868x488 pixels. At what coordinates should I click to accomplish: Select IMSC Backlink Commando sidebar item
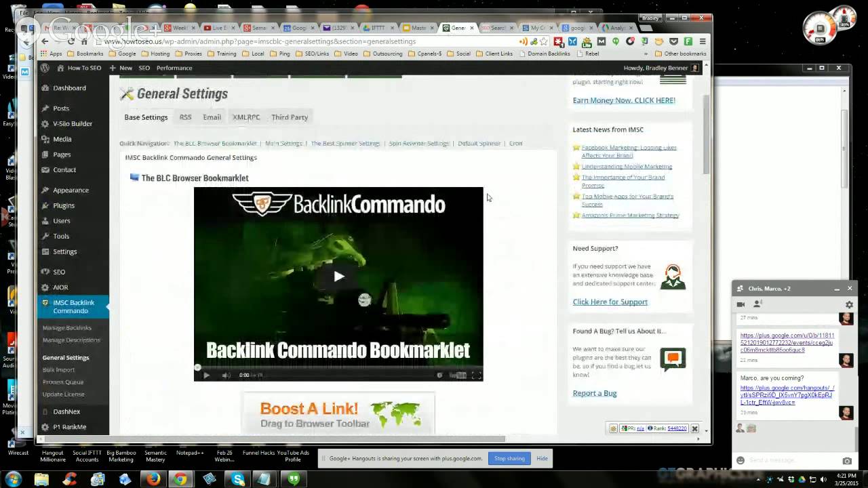coord(73,306)
